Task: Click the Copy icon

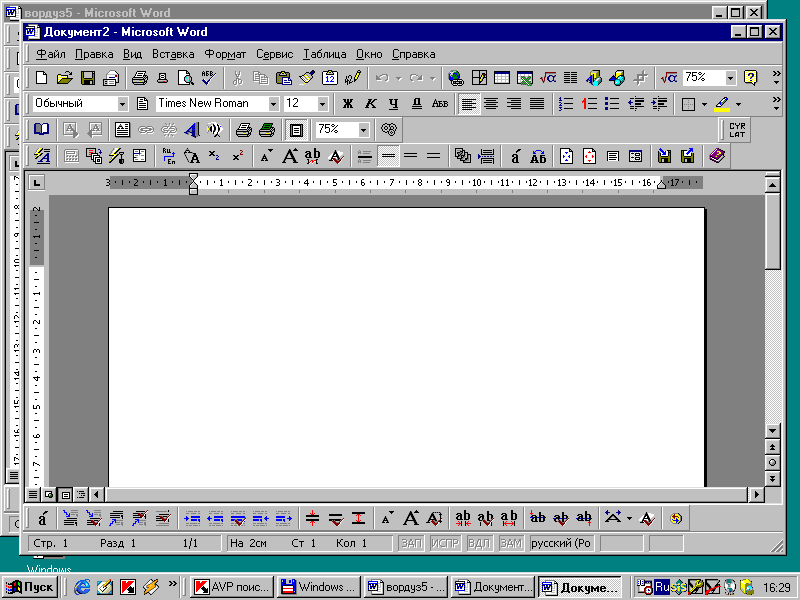Action: coord(260,78)
